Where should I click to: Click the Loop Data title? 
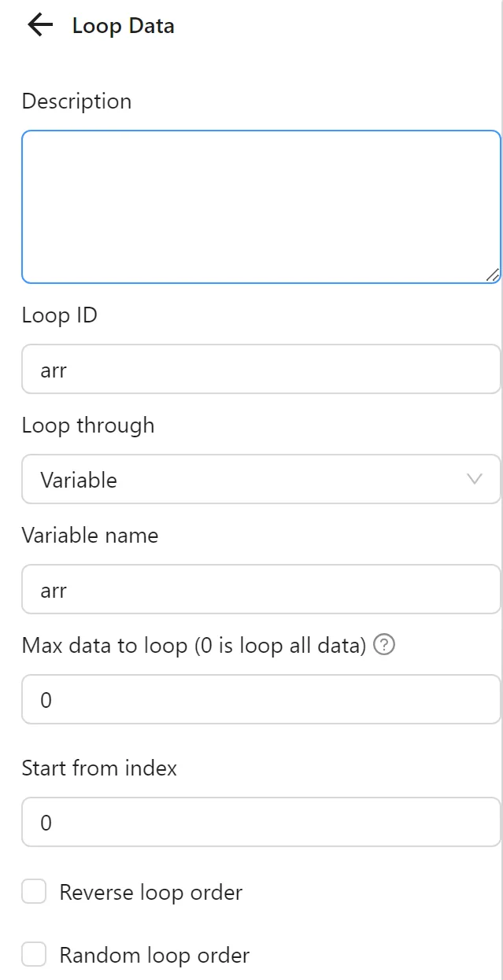pos(123,25)
